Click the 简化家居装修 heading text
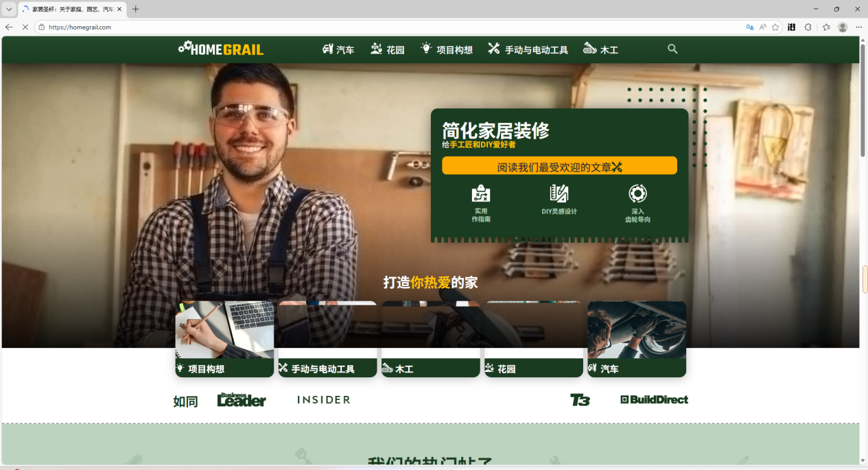This screenshot has width=868, height=470. point(495,130)
